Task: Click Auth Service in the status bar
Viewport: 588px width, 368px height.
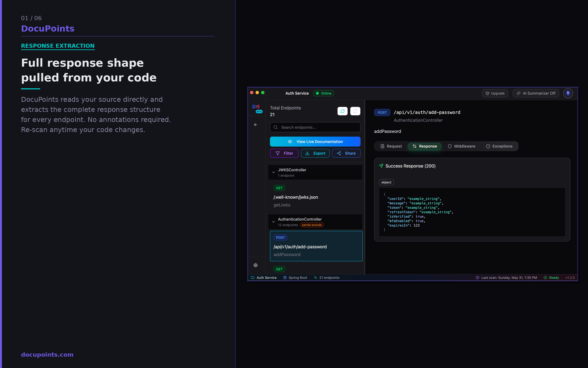Action: point(264,278)
